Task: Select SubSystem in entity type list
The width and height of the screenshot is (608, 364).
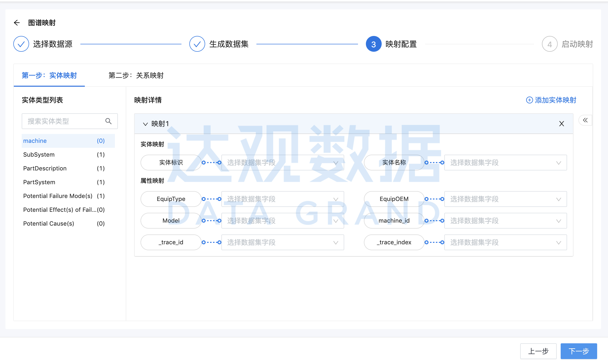Action: (39, 155)
